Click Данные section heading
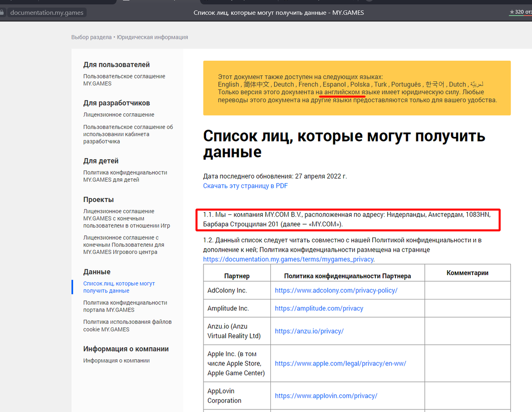Screen dimensions: 532x412 coord(97,272)
